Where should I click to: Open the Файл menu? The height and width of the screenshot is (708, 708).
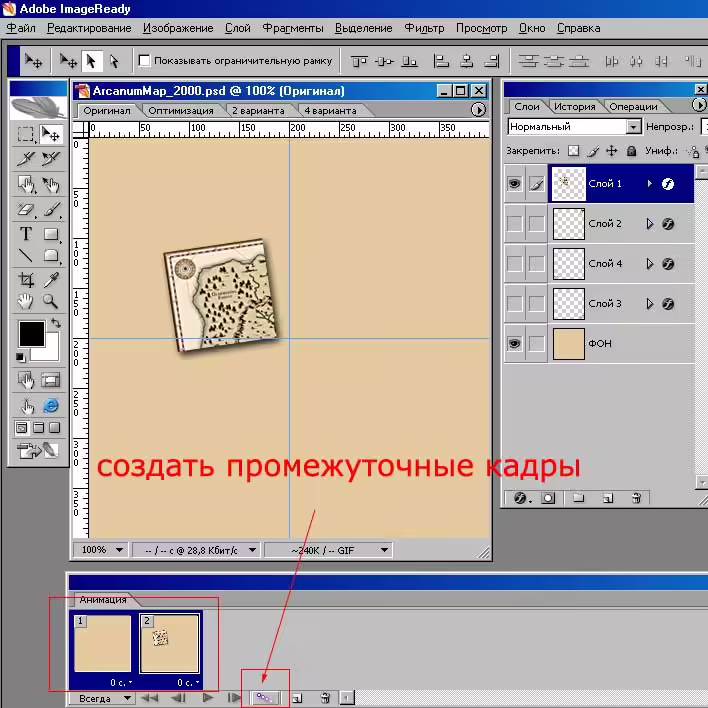21,28
